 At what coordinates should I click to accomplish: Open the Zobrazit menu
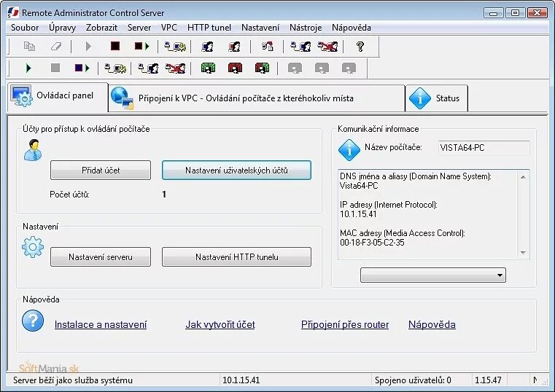(101, 28)
